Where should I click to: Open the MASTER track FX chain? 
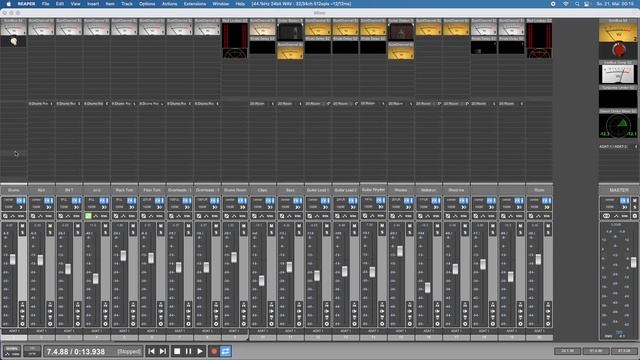pyautogui.click(x=623, y=200)
